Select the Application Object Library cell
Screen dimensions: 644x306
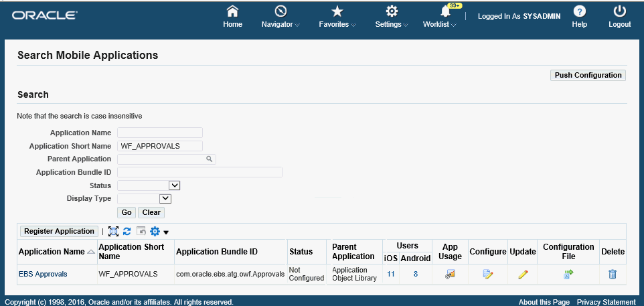[x=354, y=274]
